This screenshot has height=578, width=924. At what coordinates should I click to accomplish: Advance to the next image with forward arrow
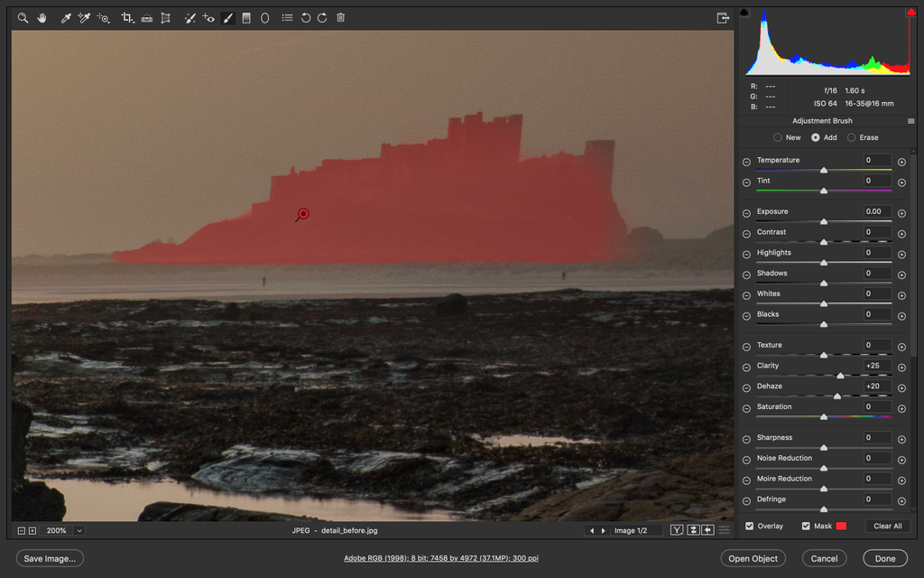[x=603, y=530]
